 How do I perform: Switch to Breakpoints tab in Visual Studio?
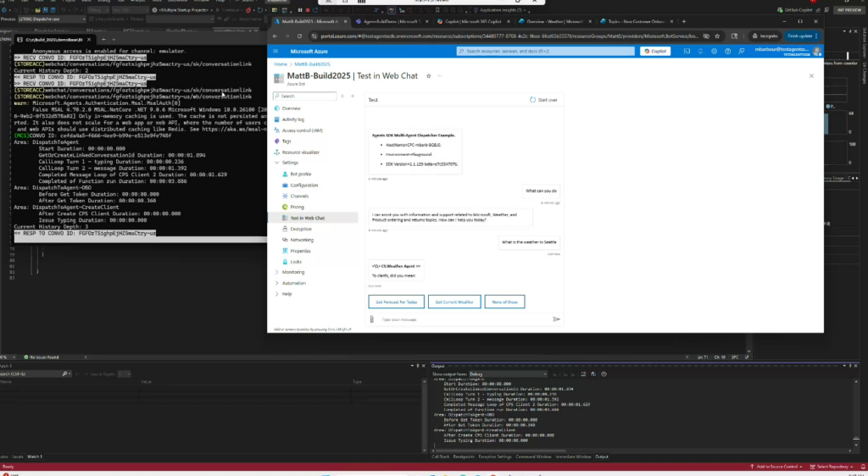pyautogui.click(x=464, y=457)
